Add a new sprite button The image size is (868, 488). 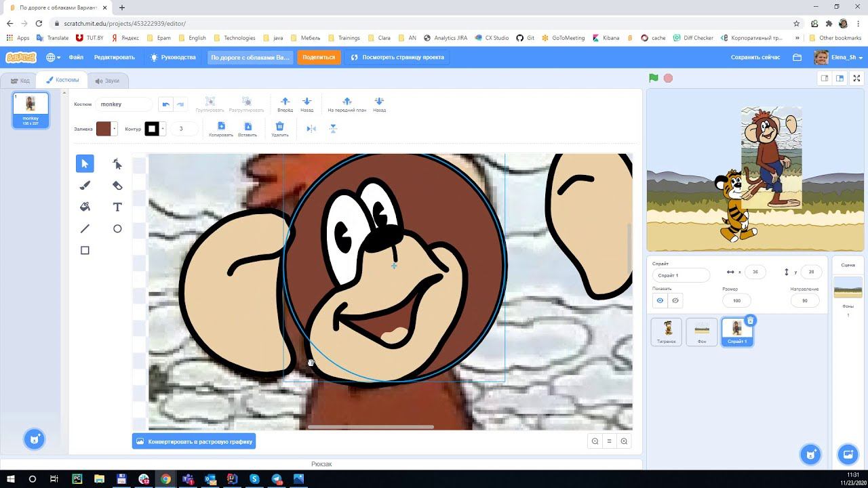click(x=810, y=454)
